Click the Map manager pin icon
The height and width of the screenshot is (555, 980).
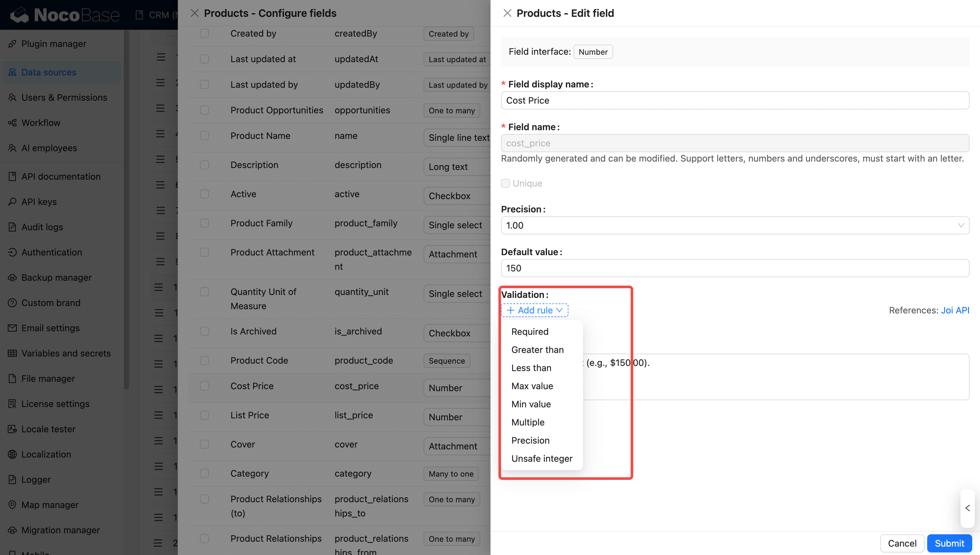tap(12, 505)
